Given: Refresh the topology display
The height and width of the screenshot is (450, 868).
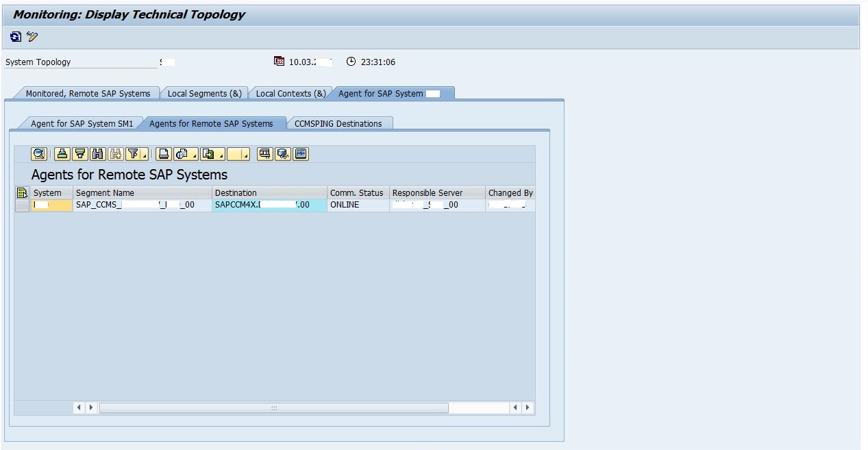Looking at the screenshot, I should click(14, 36).
